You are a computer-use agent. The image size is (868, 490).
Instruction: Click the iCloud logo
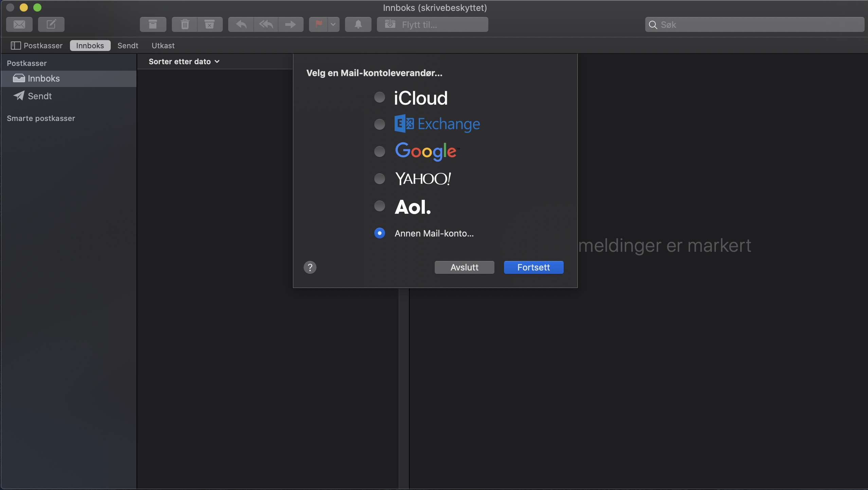pos(421,98)
